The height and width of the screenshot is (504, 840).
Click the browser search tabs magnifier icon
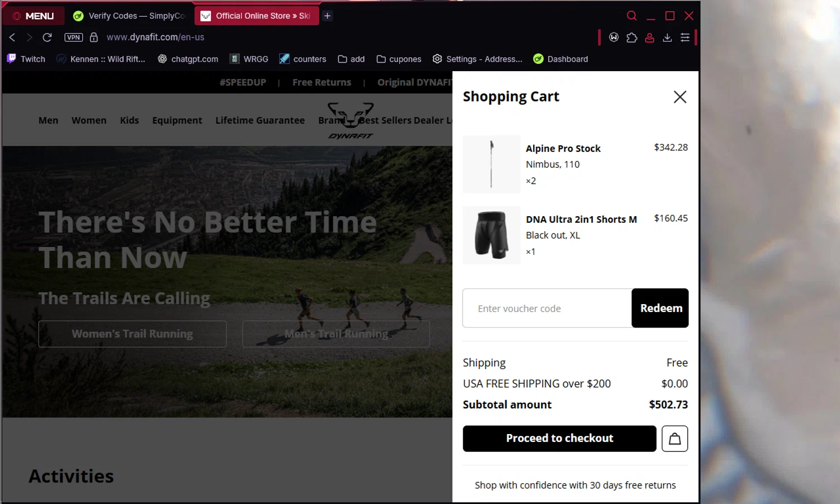pos(632,16)
